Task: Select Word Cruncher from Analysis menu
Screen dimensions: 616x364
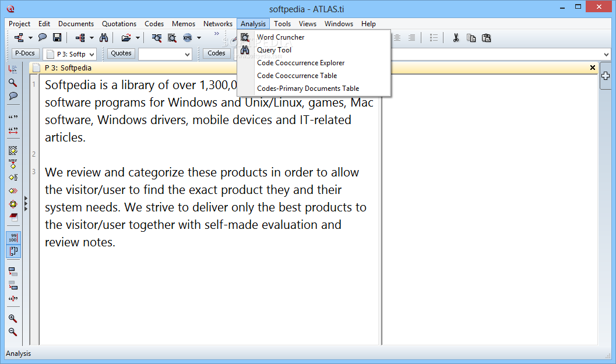Action: (x=280, y=37)
